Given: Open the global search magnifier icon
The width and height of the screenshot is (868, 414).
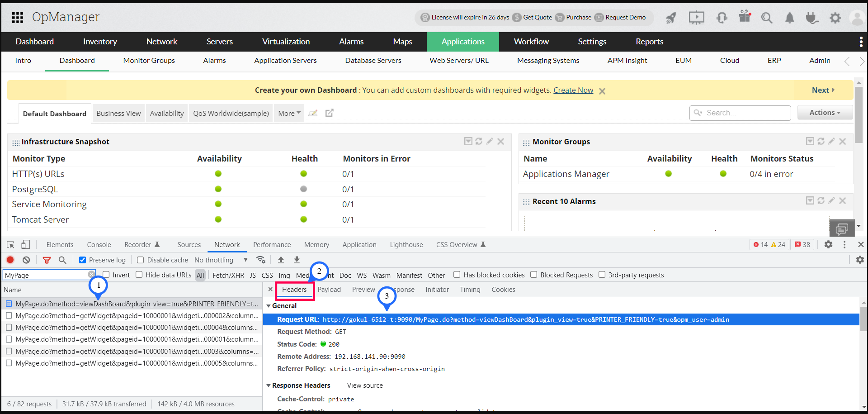Looking at the screenshot, I should coord(766,18).
